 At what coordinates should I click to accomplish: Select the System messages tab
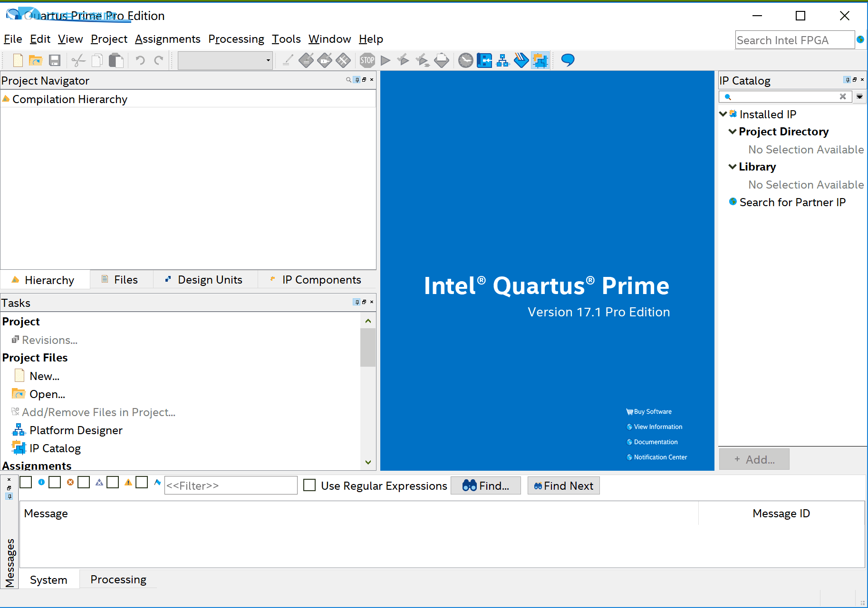tap(48, 580)
